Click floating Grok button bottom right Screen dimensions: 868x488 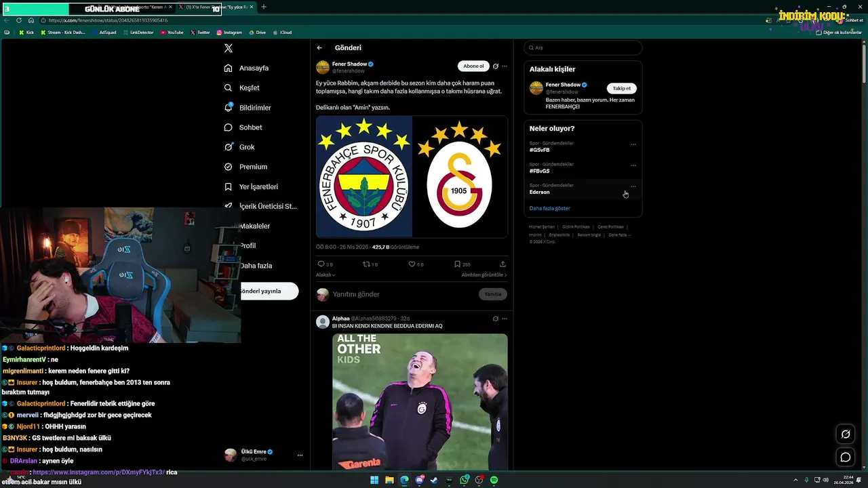click(846, 434)
